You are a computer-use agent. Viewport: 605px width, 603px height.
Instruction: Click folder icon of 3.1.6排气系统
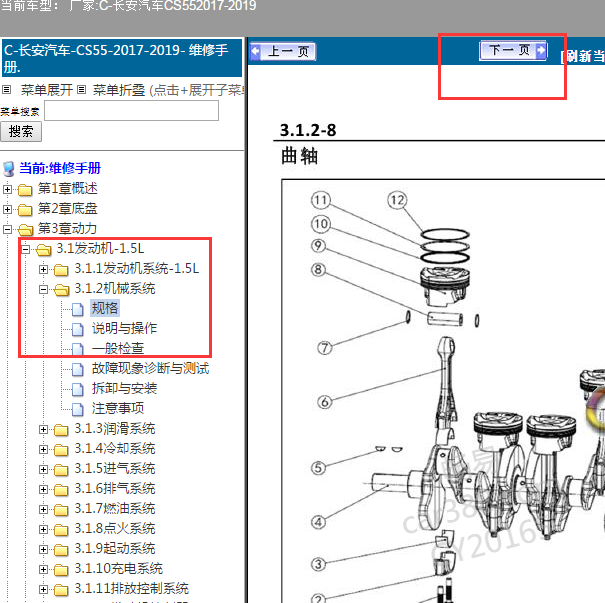(61, 490)
